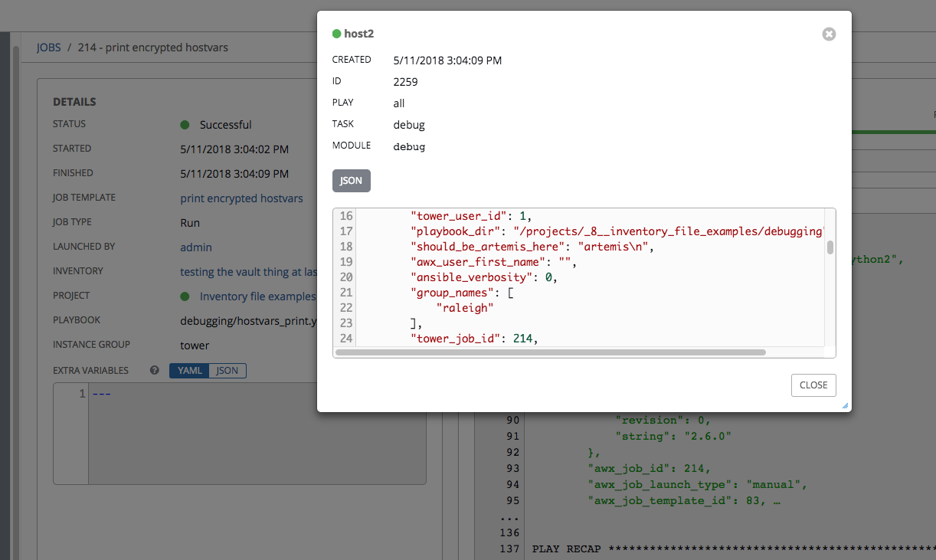Click the created timestamp 3:04:09 PM in dialog

[448, 61]
